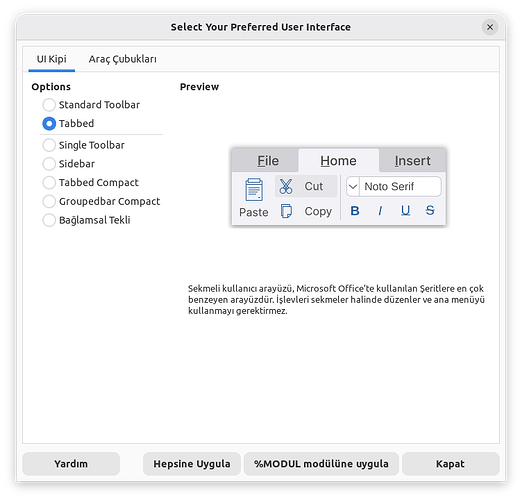Click the Copy pages icon in preview
522x500 pixels.
pos(286,211)
